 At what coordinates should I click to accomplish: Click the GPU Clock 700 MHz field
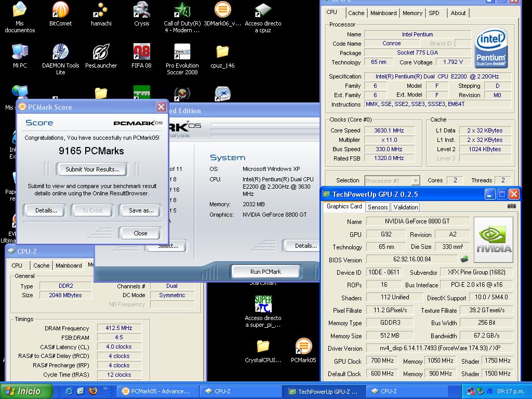(382, 361)
